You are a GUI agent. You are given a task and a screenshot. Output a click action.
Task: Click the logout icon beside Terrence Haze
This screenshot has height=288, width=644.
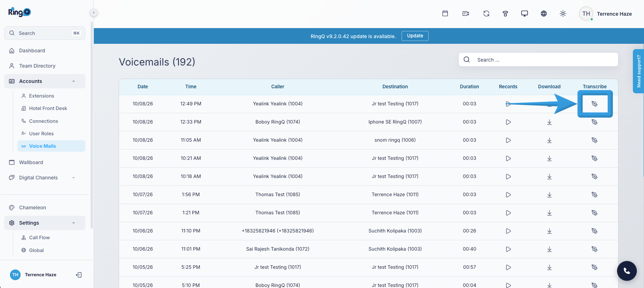(x=79, y=275)
